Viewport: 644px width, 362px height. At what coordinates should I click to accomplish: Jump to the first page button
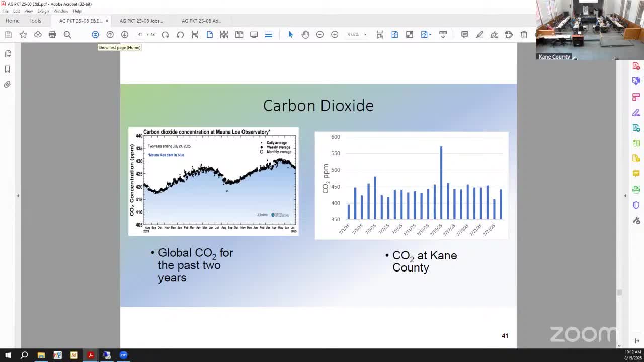[x=95, y=34]
